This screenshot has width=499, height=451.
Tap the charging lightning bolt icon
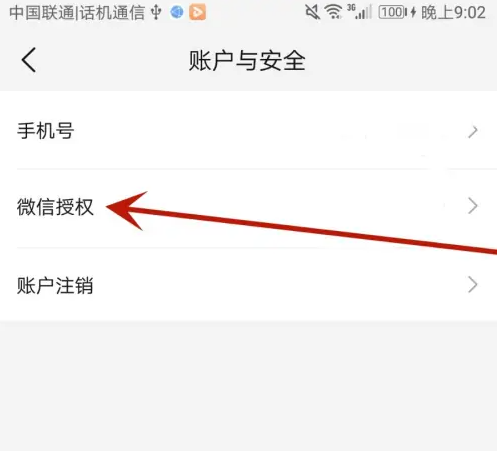[x=413, y=13]
